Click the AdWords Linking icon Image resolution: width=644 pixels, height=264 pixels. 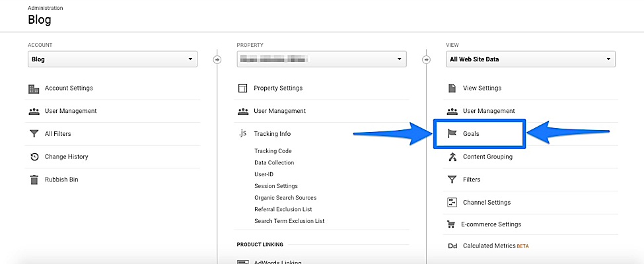242,262
